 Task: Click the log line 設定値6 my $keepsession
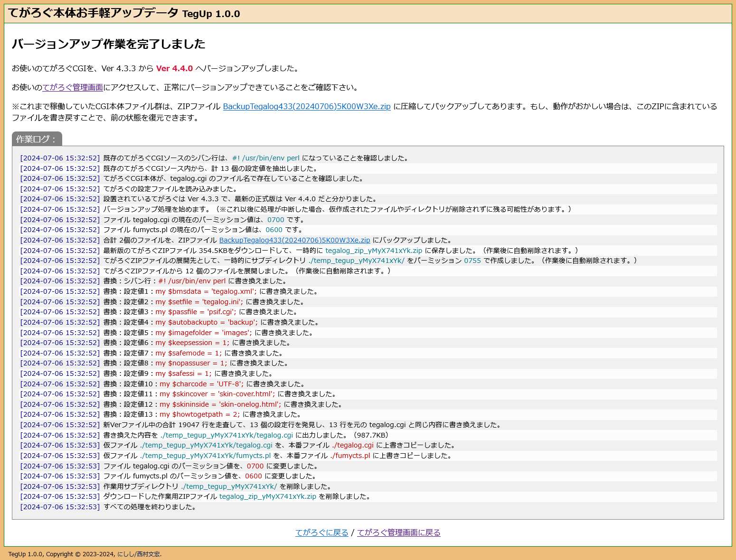[368, 343]
